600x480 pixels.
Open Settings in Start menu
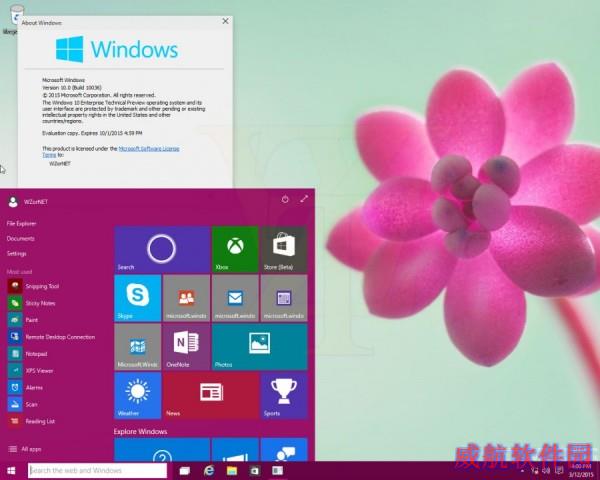coord(16,253)
